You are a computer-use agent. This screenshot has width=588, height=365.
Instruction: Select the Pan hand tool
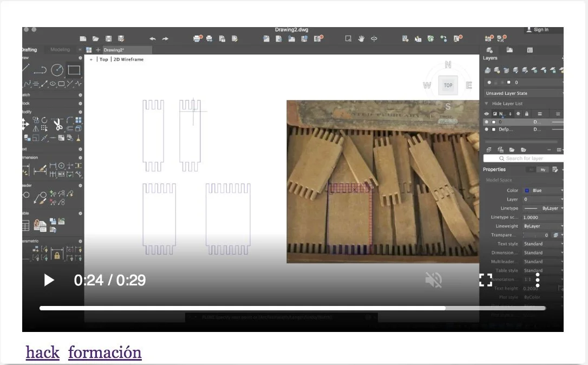point(361,38)
